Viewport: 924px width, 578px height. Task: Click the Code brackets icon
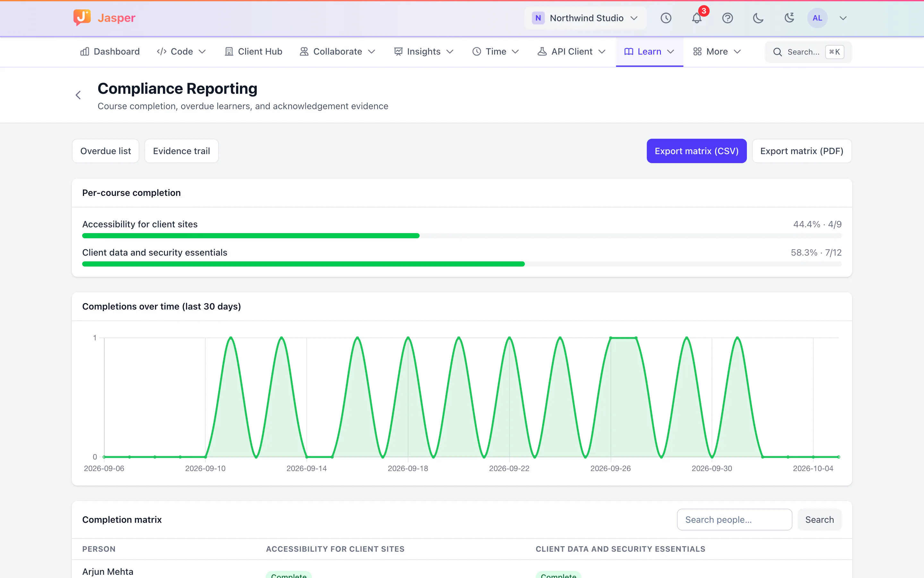(x=161, y=52)
